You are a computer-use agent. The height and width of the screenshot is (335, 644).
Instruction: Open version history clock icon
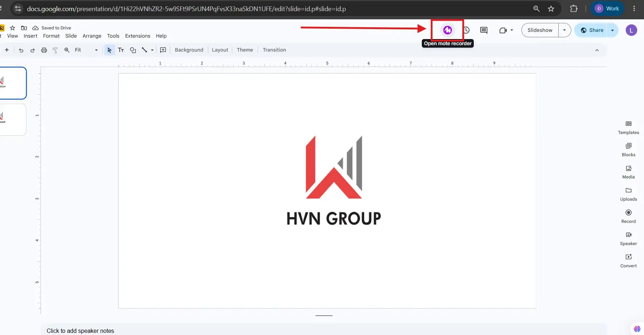(467, 30)
